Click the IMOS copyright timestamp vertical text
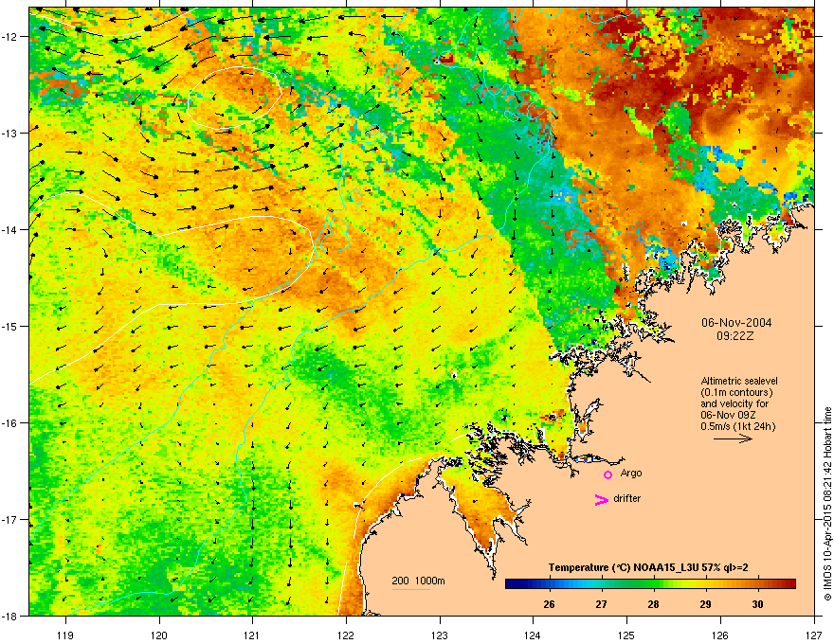The height and width of the screenshot is (644, 834). pyautogui.click(x=827, y=504)
